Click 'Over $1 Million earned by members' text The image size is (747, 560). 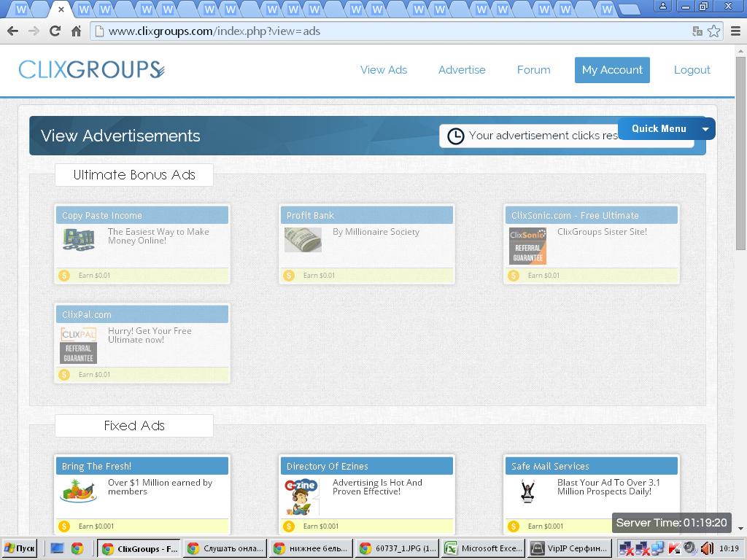(x=160, y=487)
